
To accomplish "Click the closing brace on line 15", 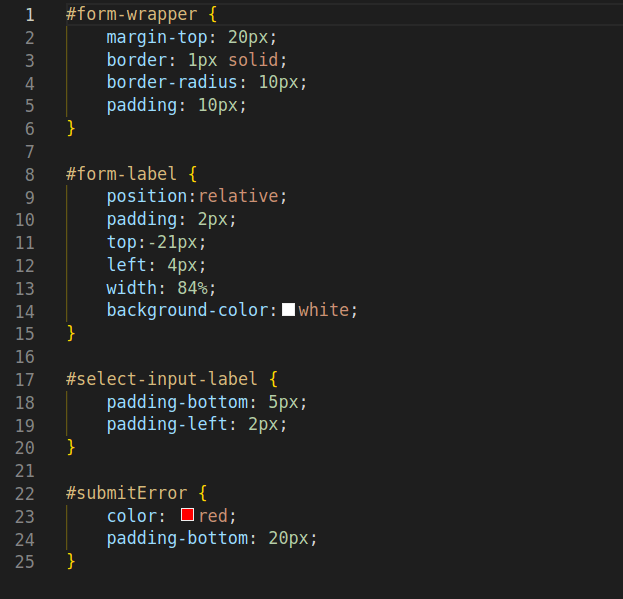I will (x=71, y=333).
